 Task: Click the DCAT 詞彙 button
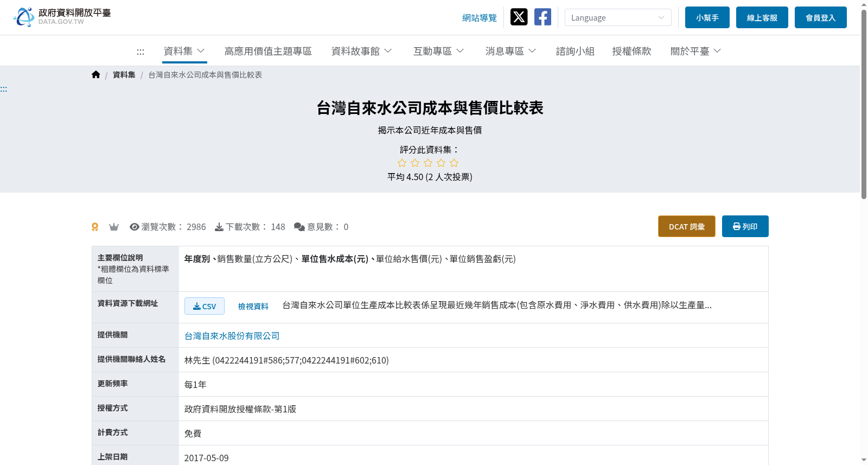pyautogui.click(x=687, y=226)
